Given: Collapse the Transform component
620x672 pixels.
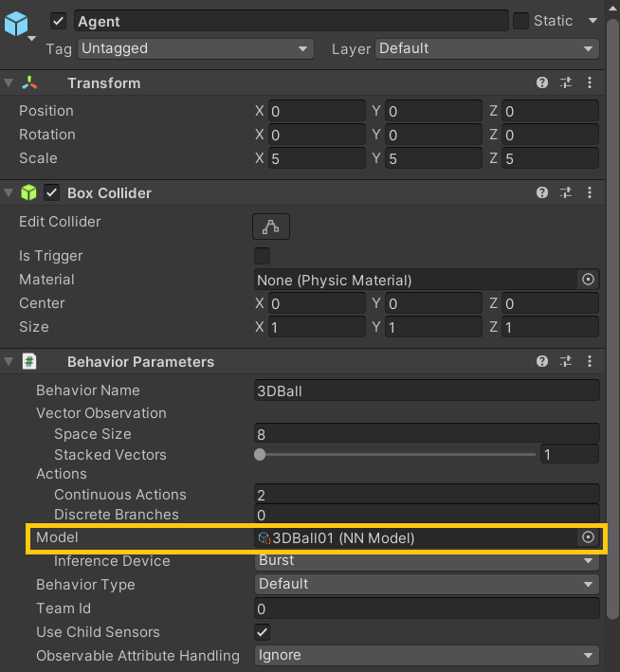Looking at the screenshot, I should pyautogui.click(x=9, y=82).
